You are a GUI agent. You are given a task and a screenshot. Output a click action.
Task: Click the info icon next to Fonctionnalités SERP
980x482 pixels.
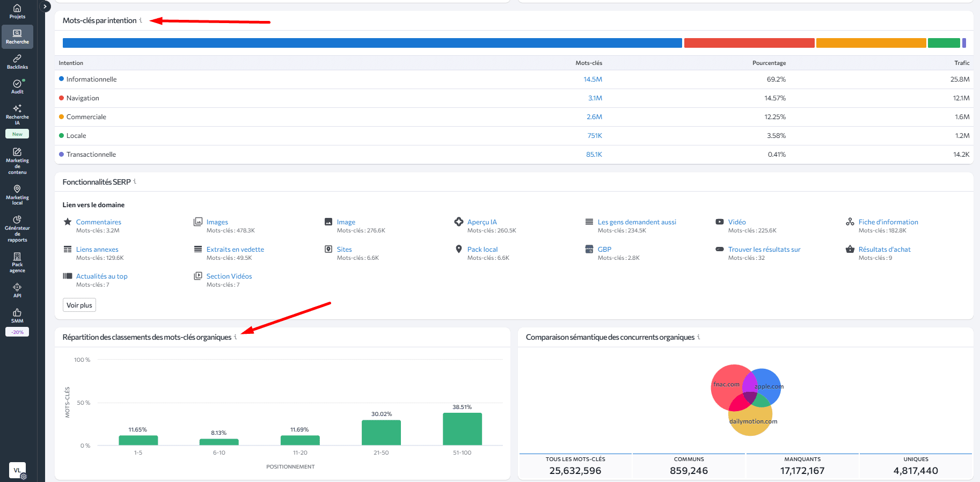pos(135,181)
